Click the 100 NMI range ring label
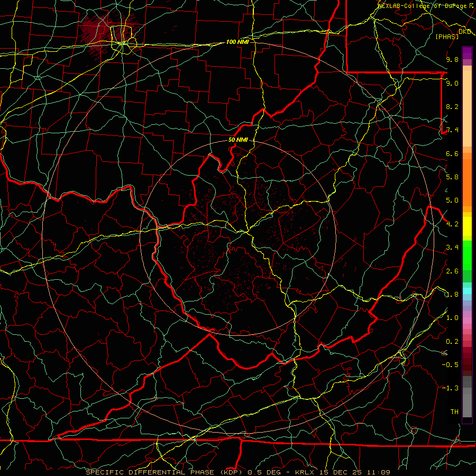Viewport: 476px width, 476px height. [237, 42]
